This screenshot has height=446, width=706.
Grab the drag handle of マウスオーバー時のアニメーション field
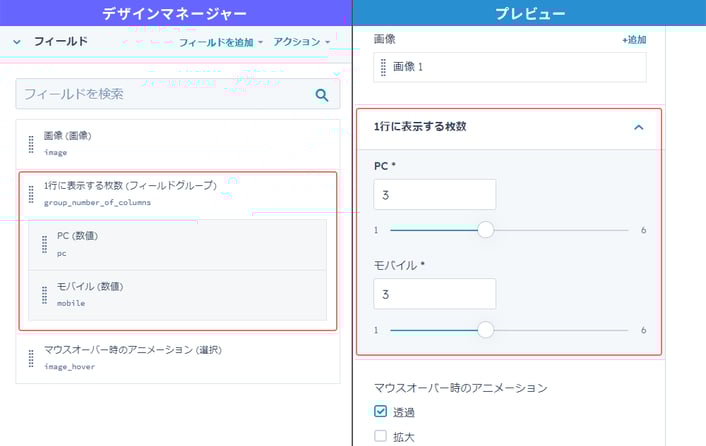tap(31, 359)
